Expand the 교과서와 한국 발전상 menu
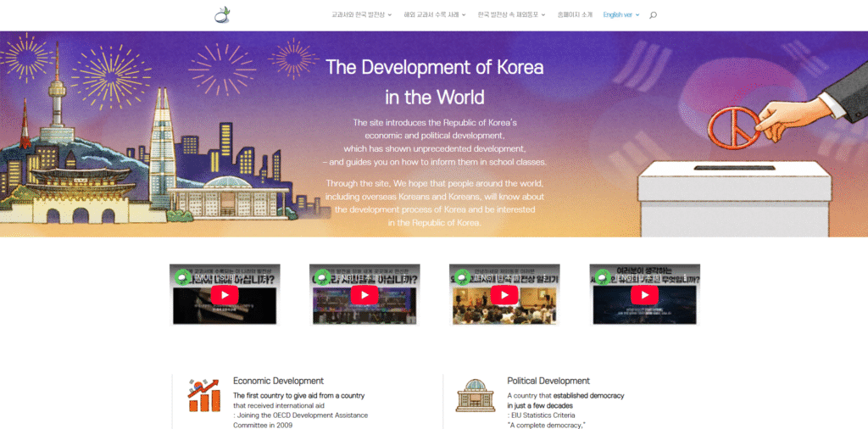The image size is (868, 429). [x=360, y=15]
